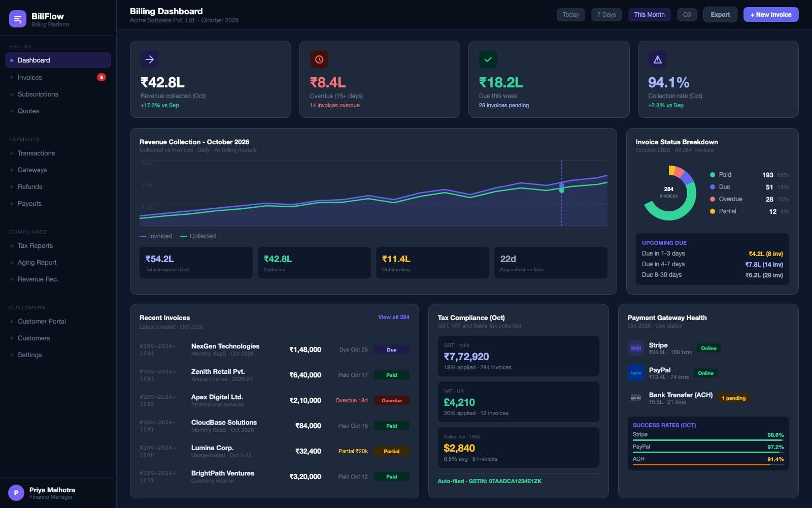Viewport: 812px width, 508px height.
Task: Open the Gateways page
Action: click(58, 170)
